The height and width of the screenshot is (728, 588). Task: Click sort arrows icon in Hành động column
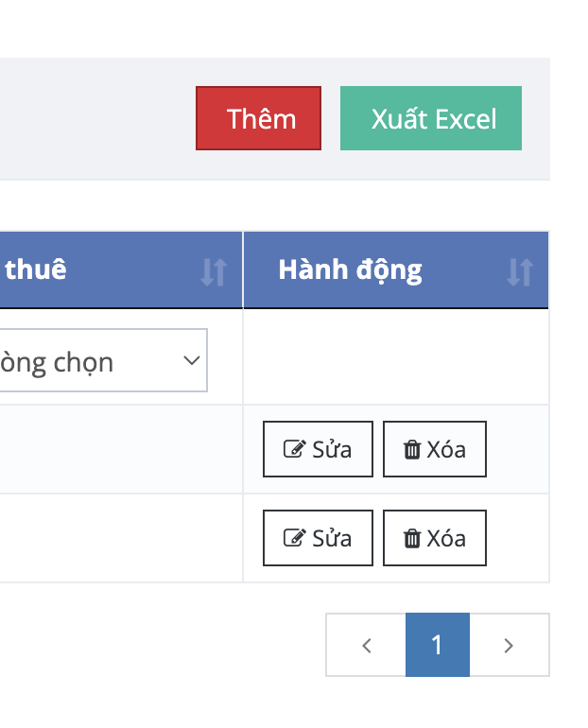[520, 272]
